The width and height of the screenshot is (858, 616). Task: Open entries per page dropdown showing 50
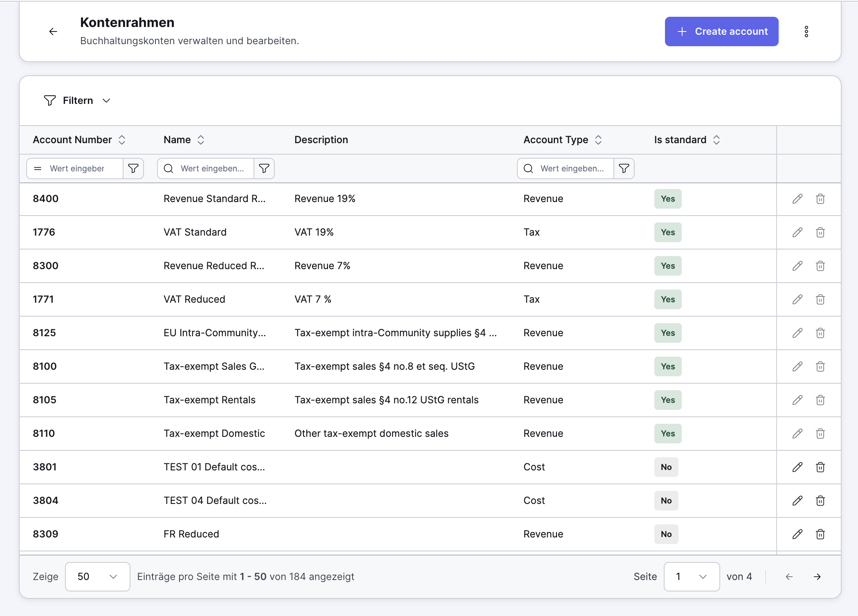tap(97, 577)
